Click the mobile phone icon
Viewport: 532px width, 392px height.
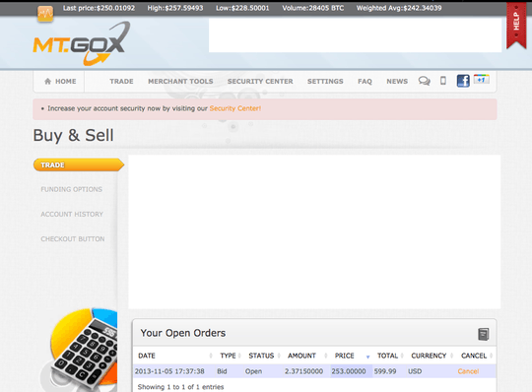point(442,81)
